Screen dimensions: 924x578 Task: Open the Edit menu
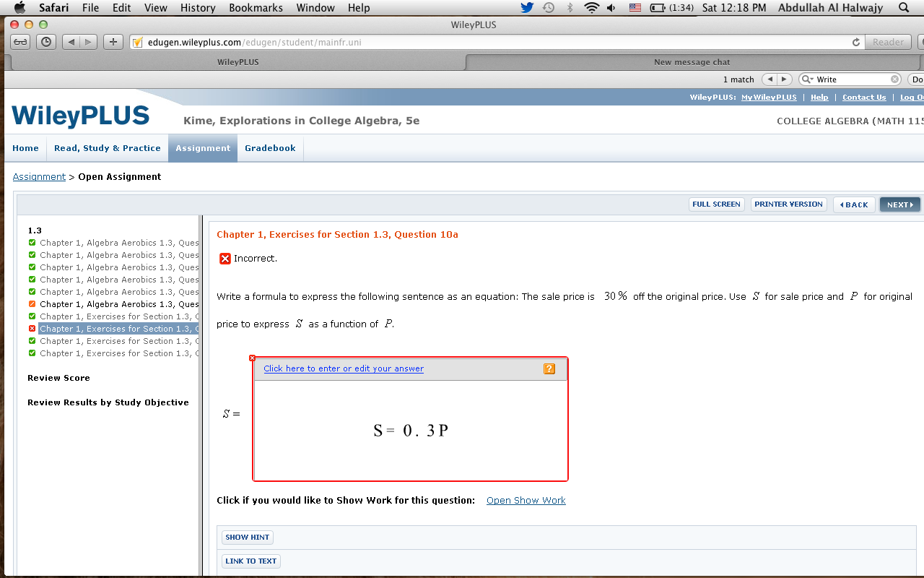(122, 8)
